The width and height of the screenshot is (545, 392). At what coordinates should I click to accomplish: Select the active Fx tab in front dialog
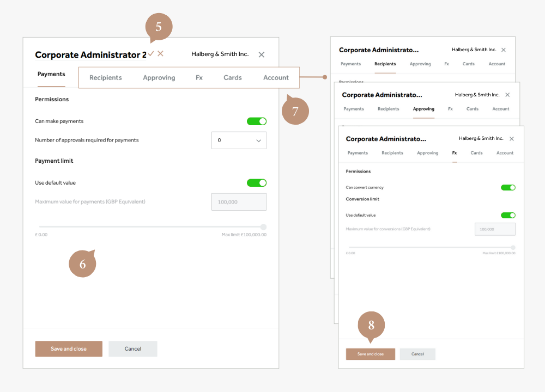[x=455, y=153]
